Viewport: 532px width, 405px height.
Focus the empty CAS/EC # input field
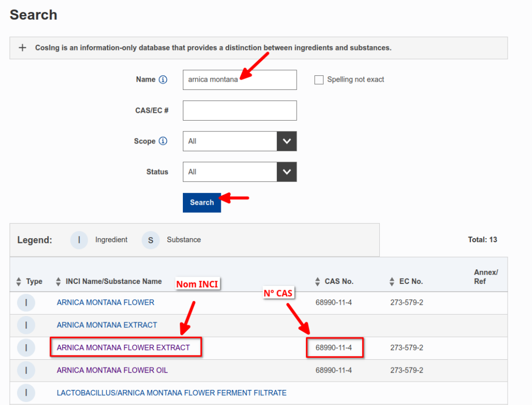pos(240,111)
